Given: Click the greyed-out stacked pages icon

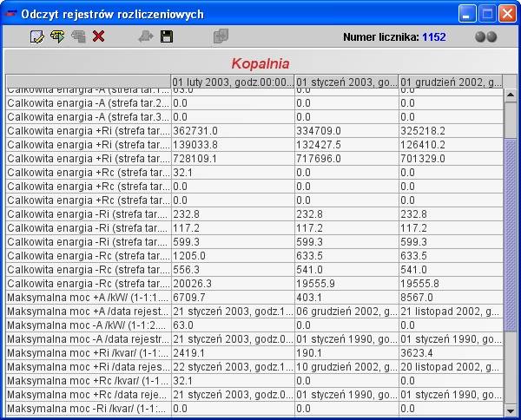Looking at the screenshot, I should coord(78,36).
